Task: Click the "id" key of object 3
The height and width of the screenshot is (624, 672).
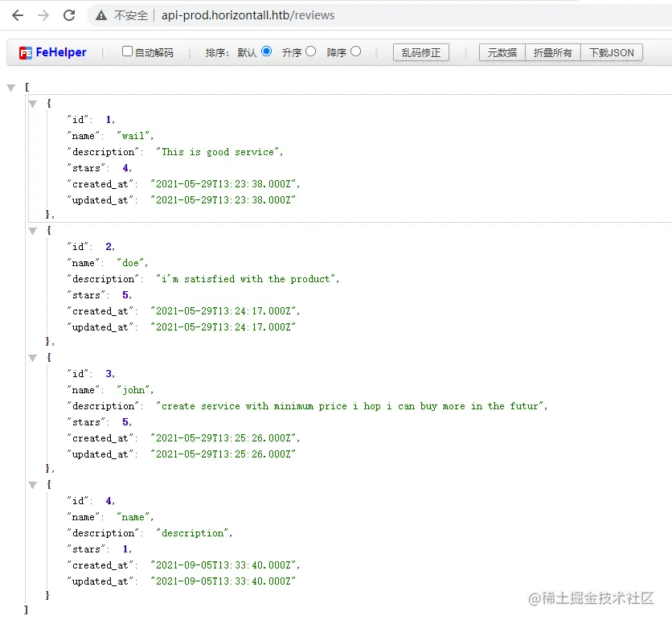Action: coord(78,374)
